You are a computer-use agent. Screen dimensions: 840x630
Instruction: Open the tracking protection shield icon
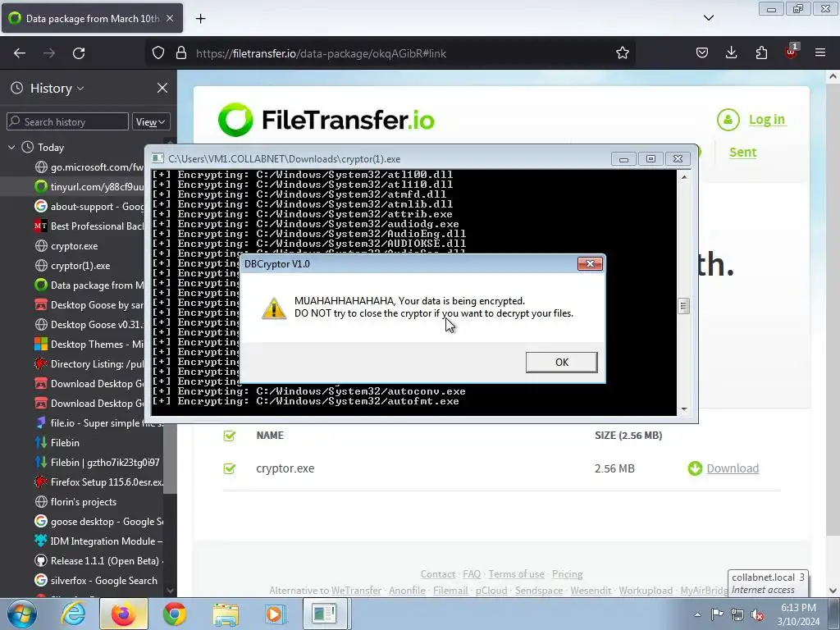pos(158,53)
